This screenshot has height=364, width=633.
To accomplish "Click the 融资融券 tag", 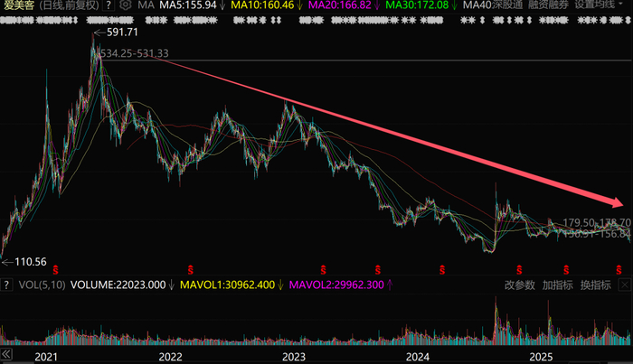I will click(x=548, y=5).
